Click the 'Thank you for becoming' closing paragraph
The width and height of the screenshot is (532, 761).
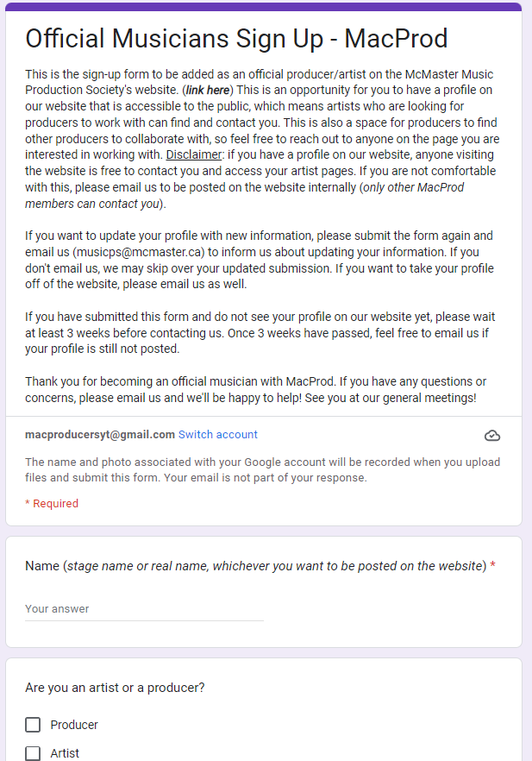click(x=255, y=389)
